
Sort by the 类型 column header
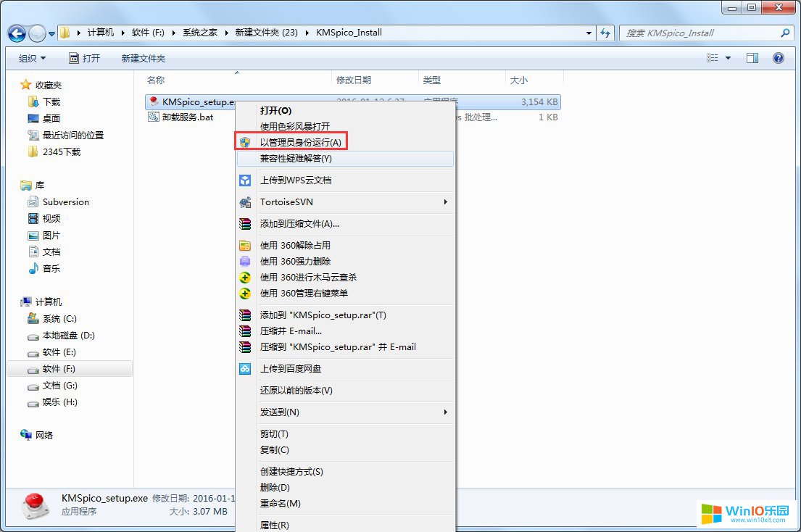[x=431, y=80]
